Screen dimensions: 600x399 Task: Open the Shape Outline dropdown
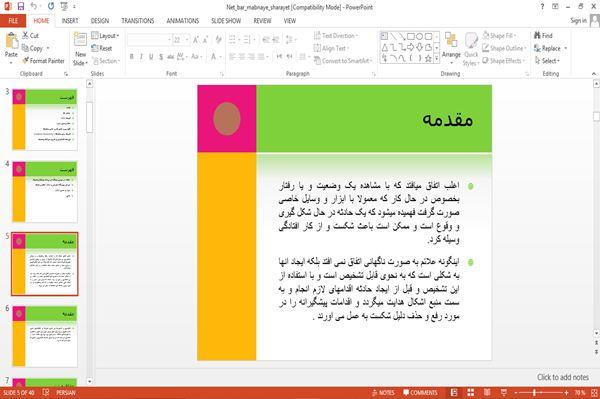[504, 48]
